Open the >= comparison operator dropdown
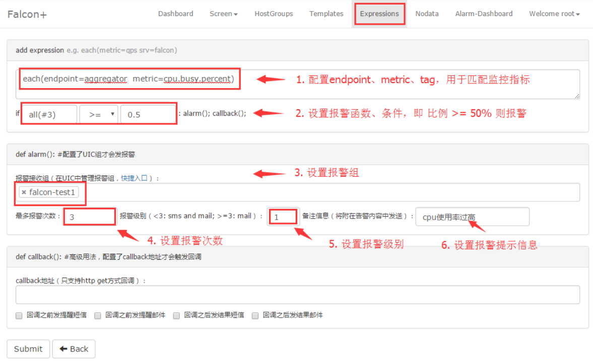Screen dimensions: 593x364 [x=98, y=114]
